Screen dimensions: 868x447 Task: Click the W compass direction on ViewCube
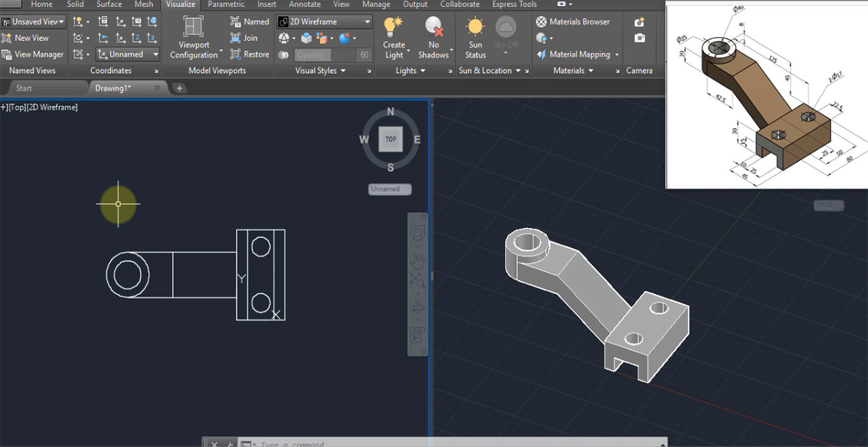click(364, 140)
